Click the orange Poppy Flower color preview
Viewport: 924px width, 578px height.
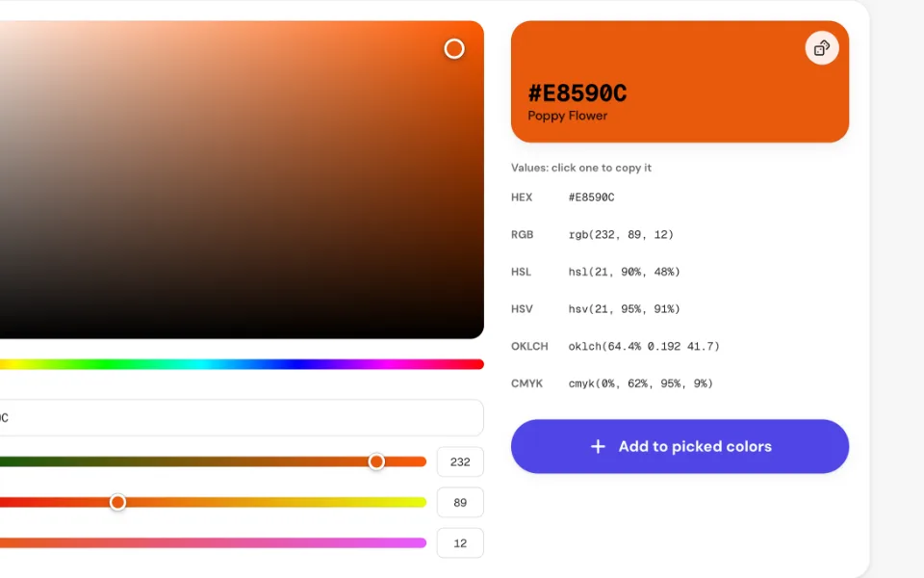pos(680,81)
